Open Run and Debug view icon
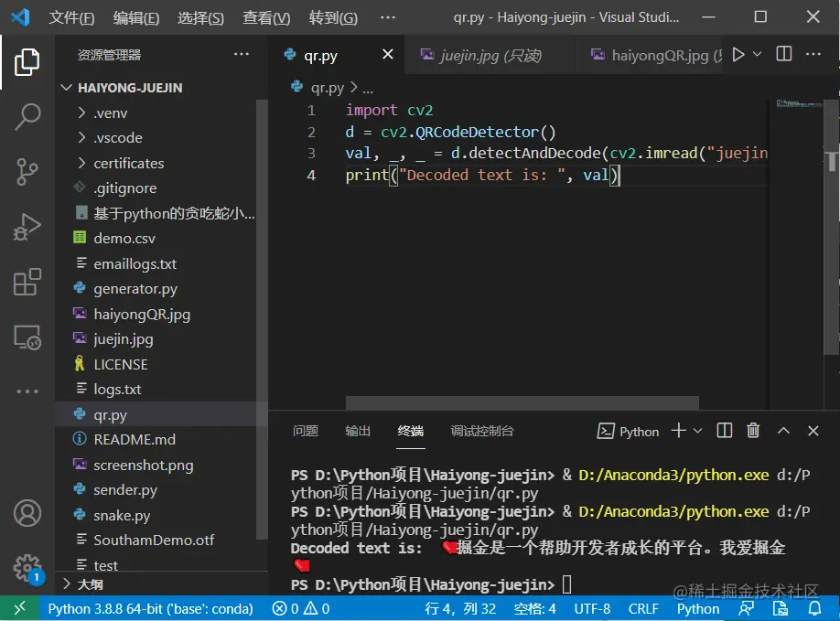 [27, 227]
